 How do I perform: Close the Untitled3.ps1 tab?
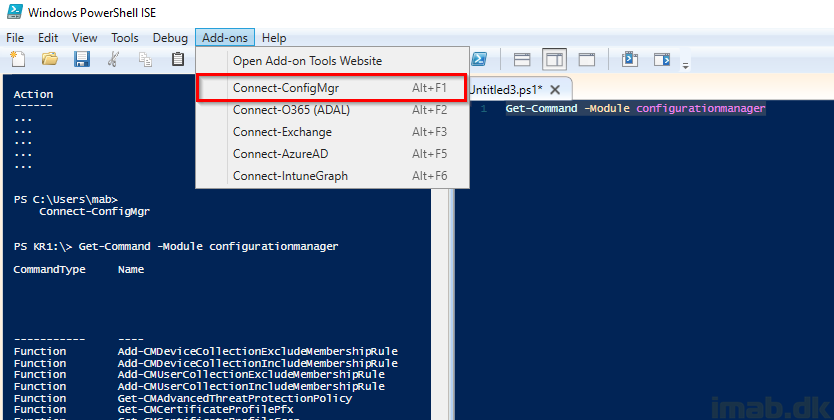[x=555, y=89]
